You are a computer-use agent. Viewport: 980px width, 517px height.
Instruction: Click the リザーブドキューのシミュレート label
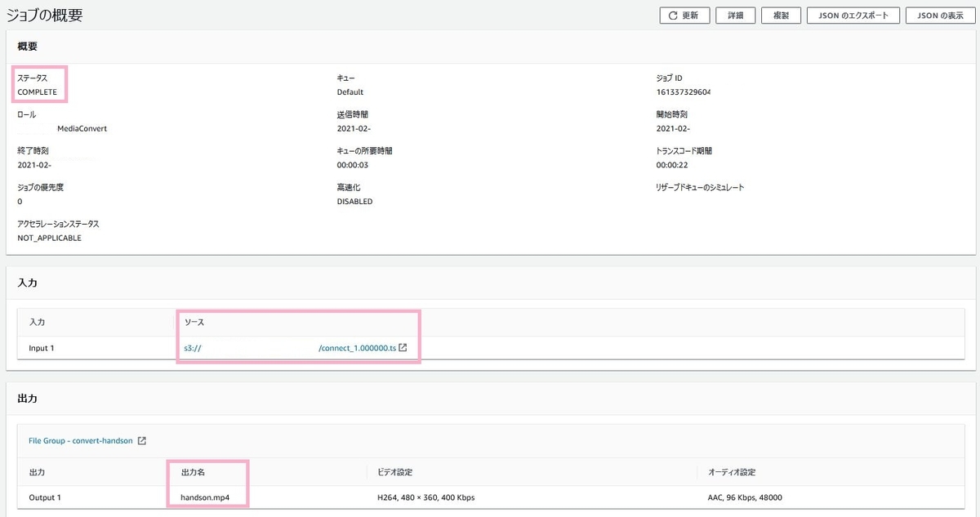point(700,187)
